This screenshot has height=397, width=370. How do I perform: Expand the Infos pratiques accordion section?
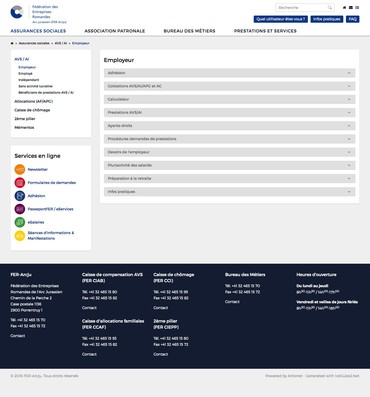pos(229,192)
